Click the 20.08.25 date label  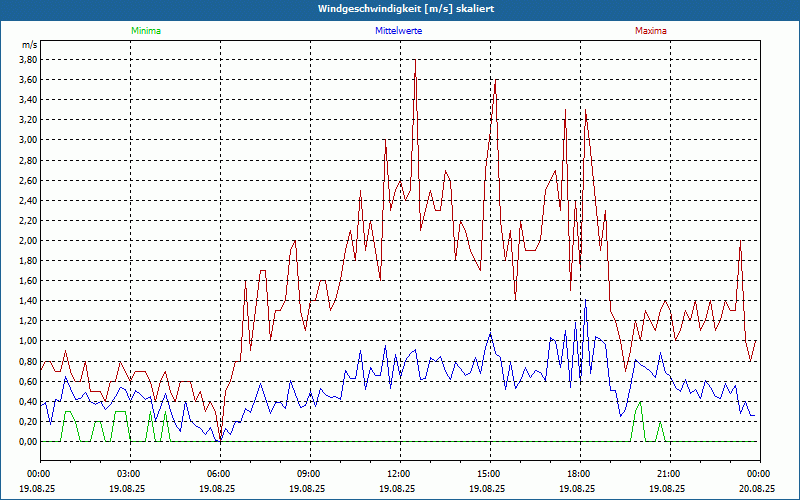759,488
